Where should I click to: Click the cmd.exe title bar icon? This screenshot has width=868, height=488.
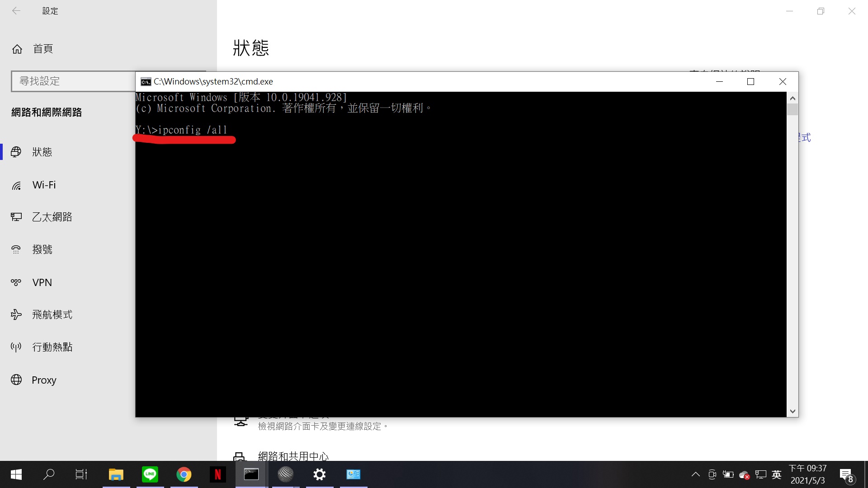[x=146, y=82]
